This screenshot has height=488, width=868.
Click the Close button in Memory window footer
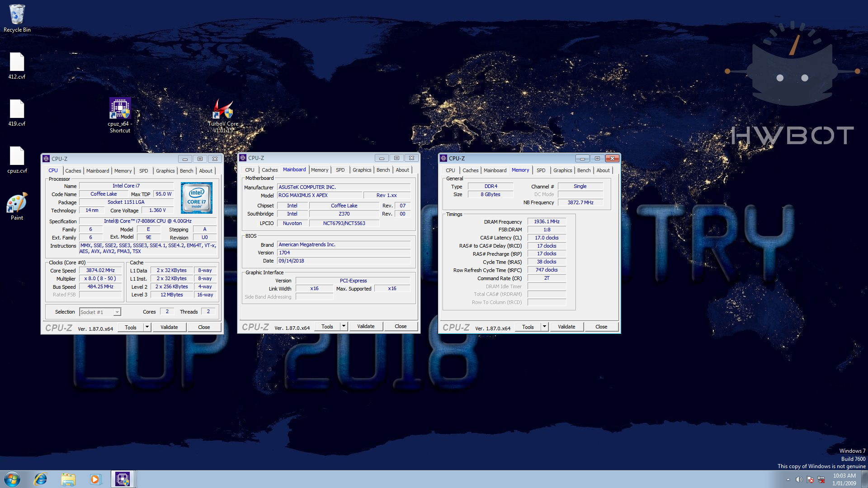[601, 327]
